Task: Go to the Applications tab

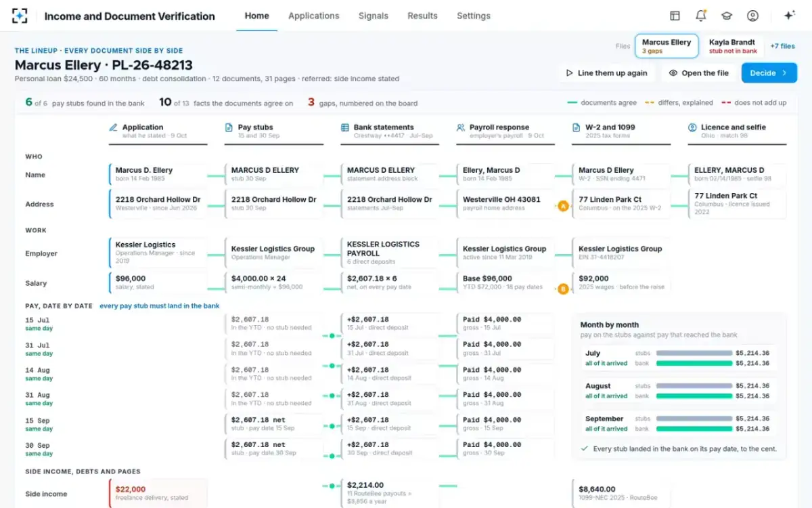Action: [313, 16]
